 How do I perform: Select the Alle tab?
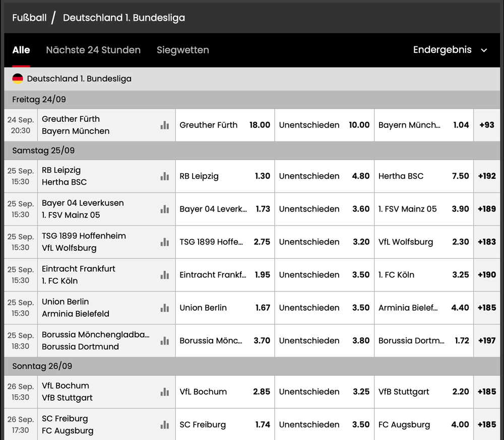click(21, 50)
